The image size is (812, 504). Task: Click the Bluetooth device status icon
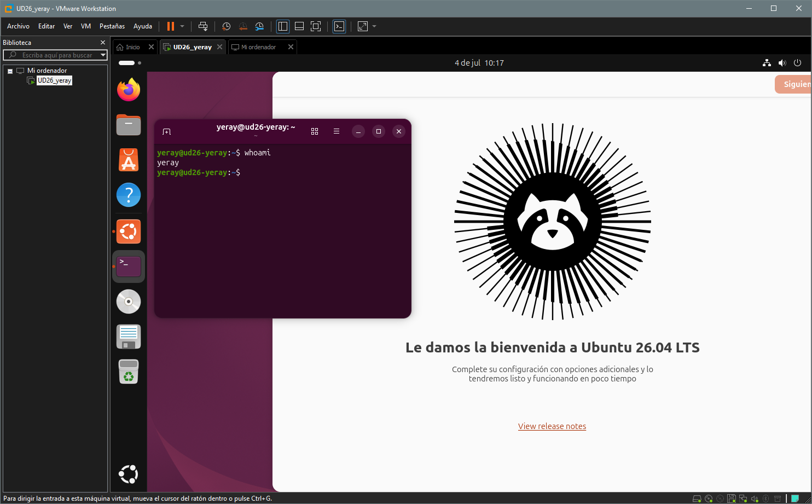(x=766, y=499)
